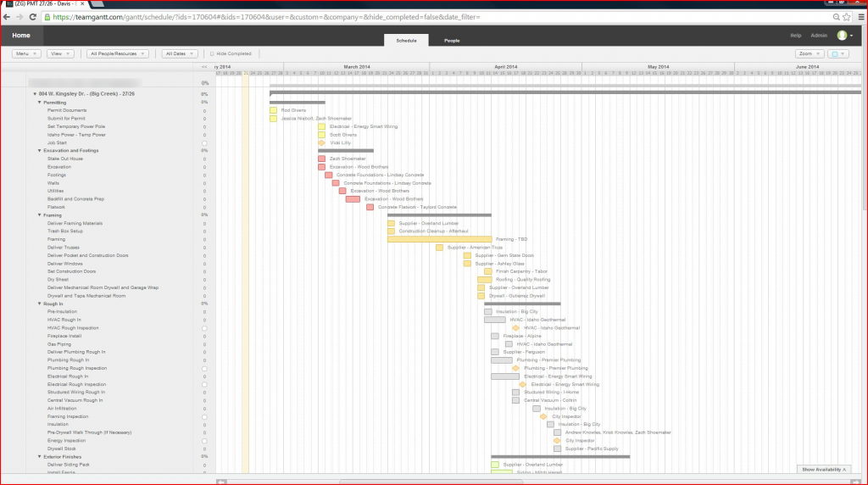The width and height of the screenshot is (868, 485).
Task: Toggle the Hide Completed checkbox
Action: pos(212,53)
